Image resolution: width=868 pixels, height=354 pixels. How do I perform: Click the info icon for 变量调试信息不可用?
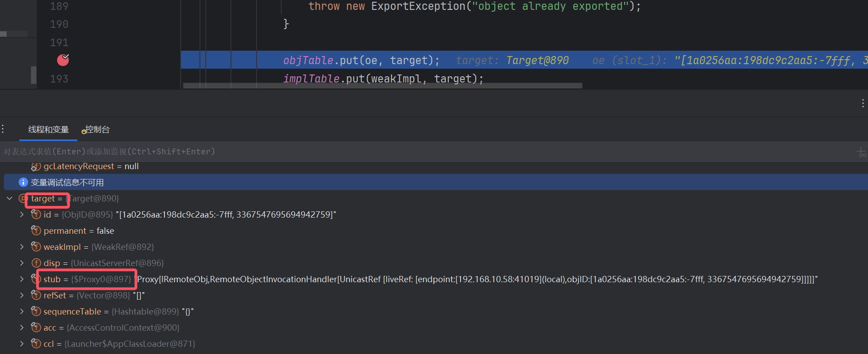click(x=23, y=182)
